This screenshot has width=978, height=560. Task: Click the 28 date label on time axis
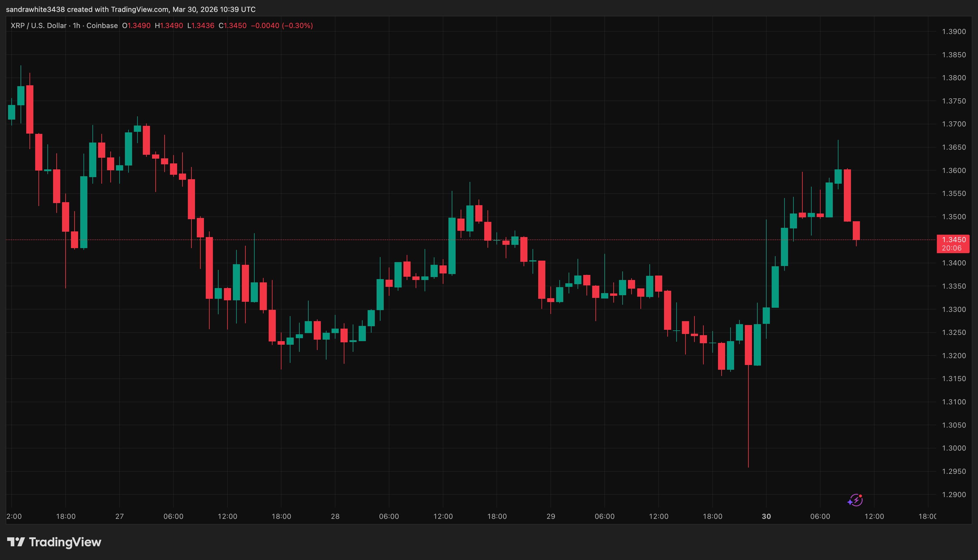click(335, 516)
